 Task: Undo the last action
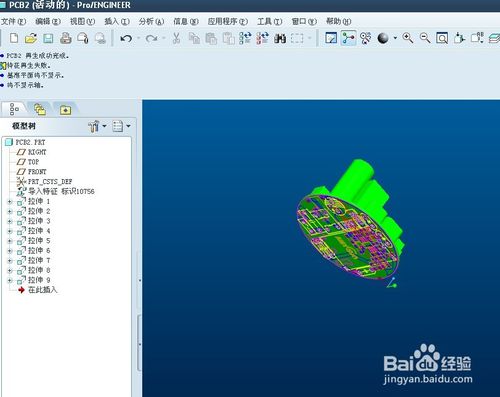pyautogui.click(x=126, y=39)
